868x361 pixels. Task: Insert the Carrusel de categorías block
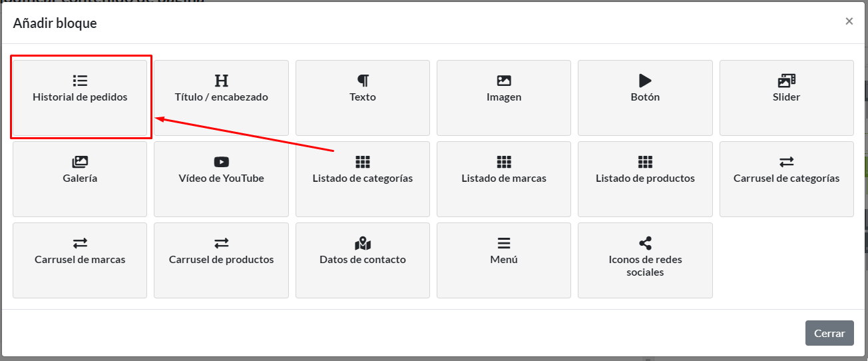(x=786, y=179)
